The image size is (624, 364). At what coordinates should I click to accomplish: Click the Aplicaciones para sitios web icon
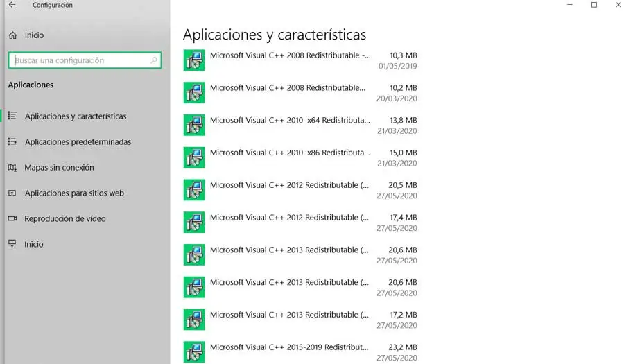12,193
